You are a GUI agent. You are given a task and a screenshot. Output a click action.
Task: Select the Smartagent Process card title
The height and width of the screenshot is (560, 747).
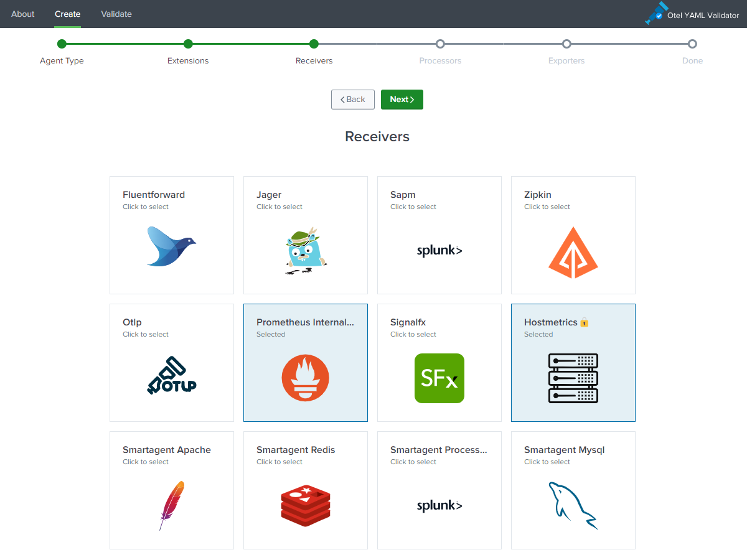pos(439,450)
